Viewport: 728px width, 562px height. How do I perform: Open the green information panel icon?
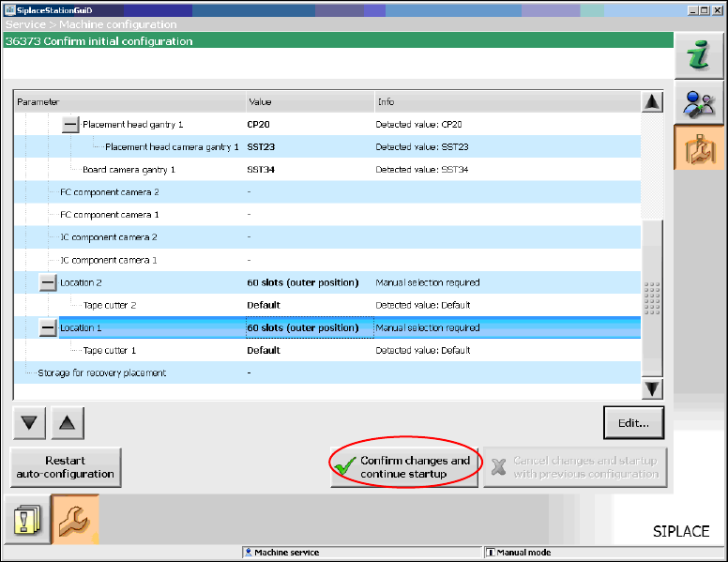tap(697, 56)
